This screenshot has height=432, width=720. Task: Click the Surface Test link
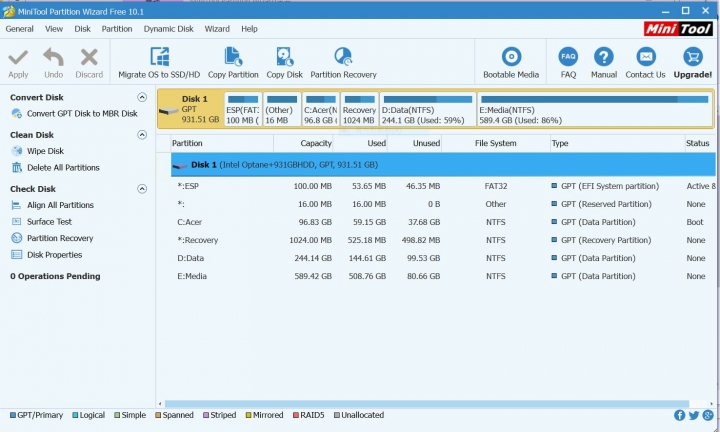[49, 222]
